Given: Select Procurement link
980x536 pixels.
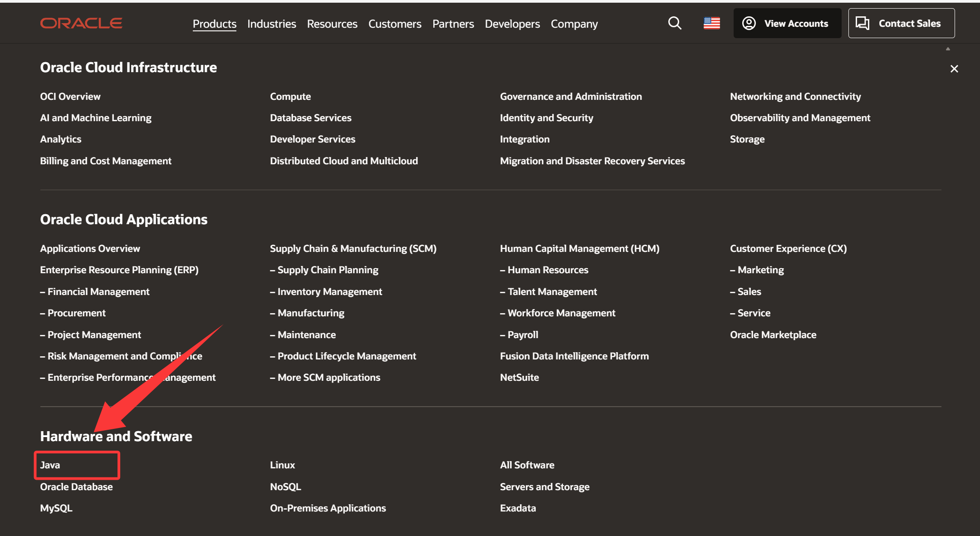Looking at the screenshot, I should (73, 313).
